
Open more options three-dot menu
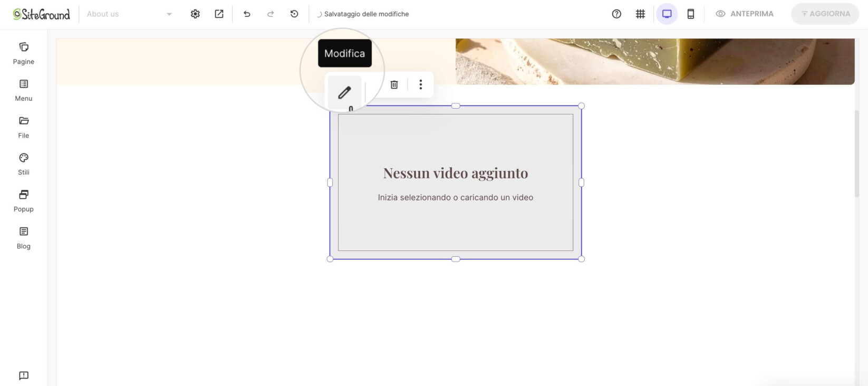pyautogui.click(x=420, y=84)
